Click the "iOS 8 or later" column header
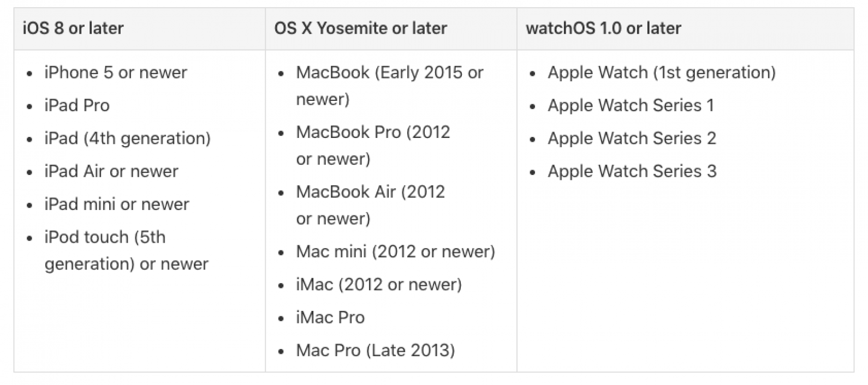 pyautogui.click(x=73, y=28)
